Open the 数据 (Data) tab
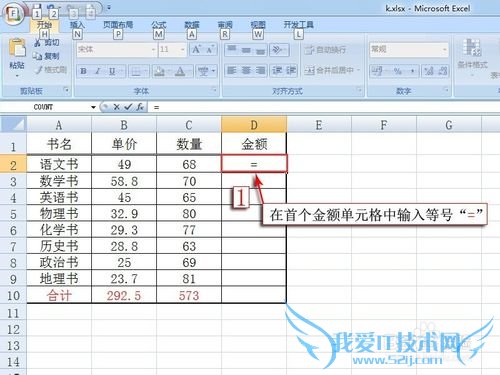Image resolution: width=500 pixels, height=375 pixels. coord(192,25)
